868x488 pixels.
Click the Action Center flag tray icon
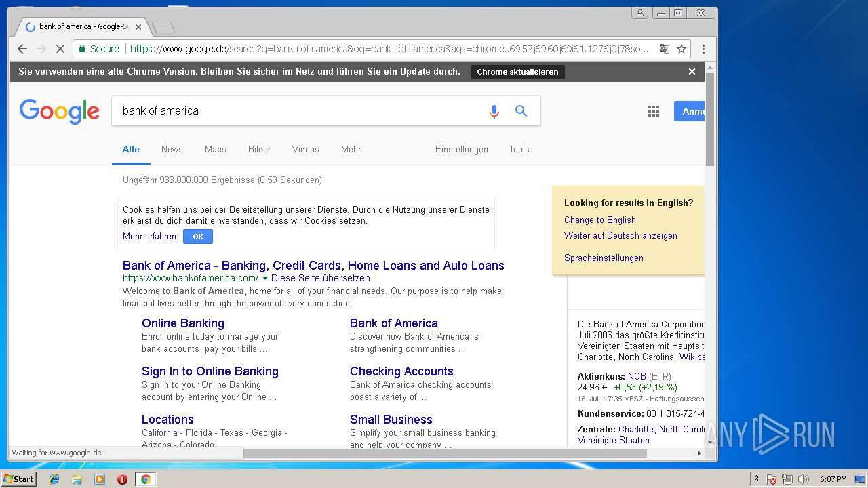coord(771,479)
